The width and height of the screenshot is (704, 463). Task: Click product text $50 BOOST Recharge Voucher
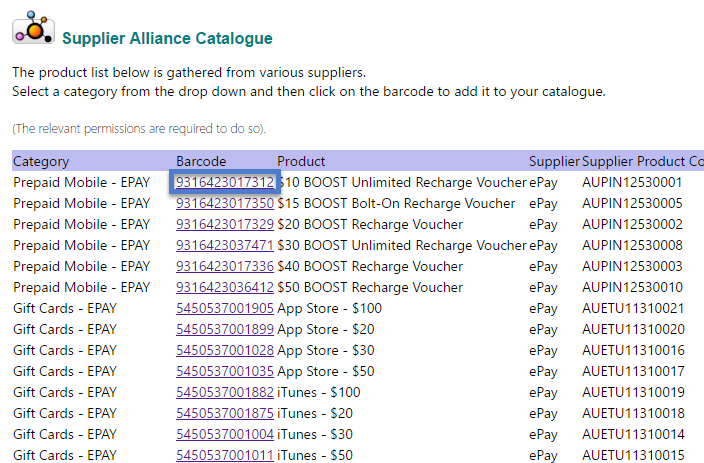click(370, 287)
